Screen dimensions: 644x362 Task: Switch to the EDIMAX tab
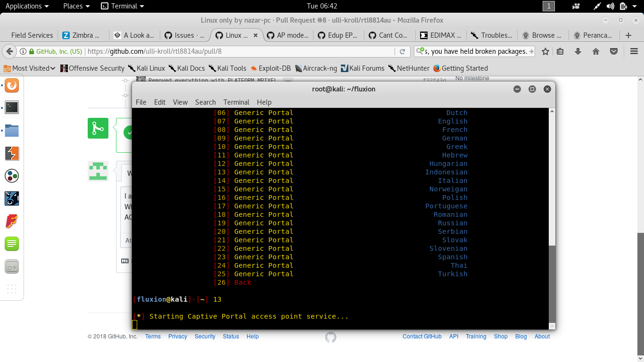click(442, 35)
